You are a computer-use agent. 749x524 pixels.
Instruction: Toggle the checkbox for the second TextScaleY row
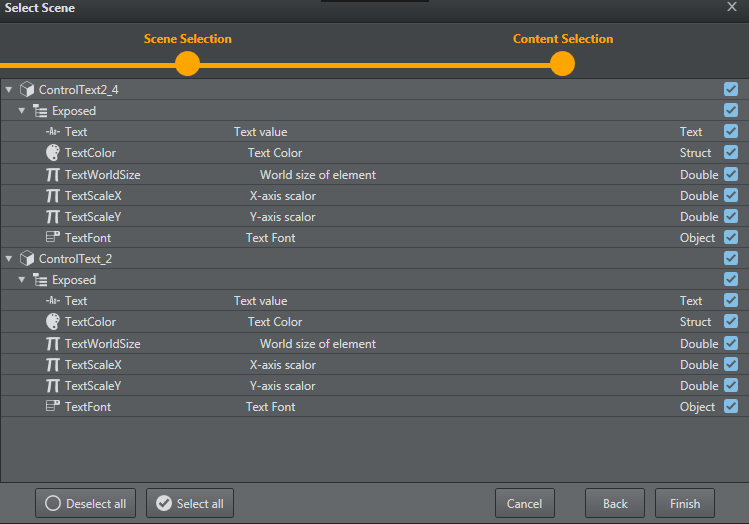(731, 386)
